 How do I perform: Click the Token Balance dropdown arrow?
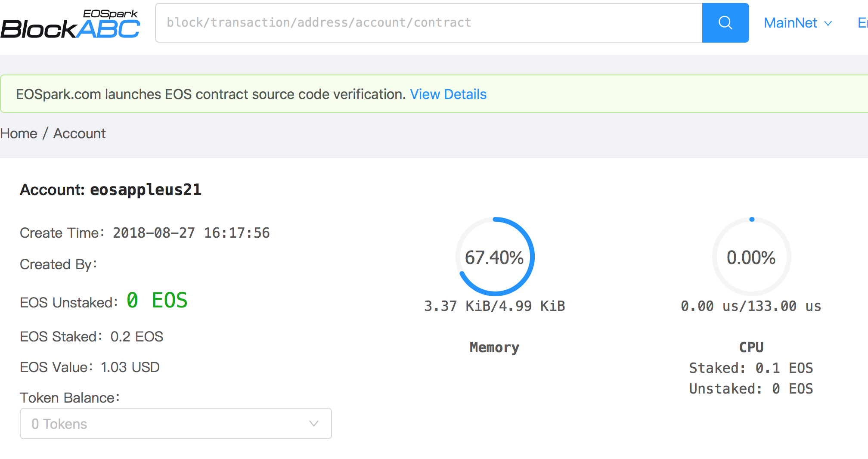pos(314,424)
